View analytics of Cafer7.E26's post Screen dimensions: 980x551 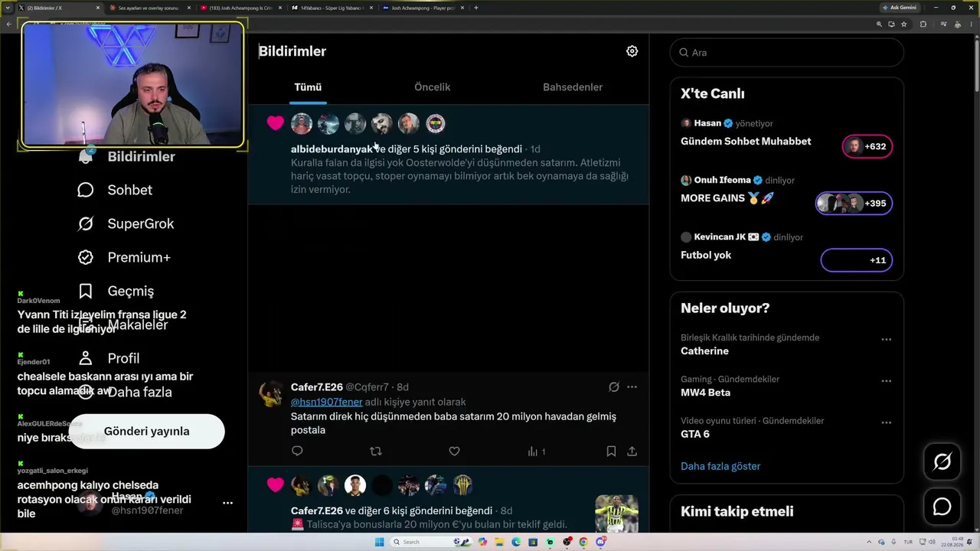point(536,452)
